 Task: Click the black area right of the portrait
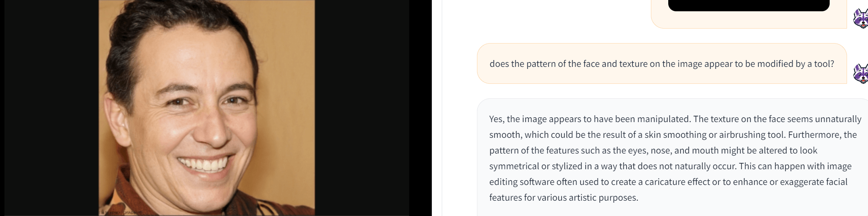click(x=363, y=108)
